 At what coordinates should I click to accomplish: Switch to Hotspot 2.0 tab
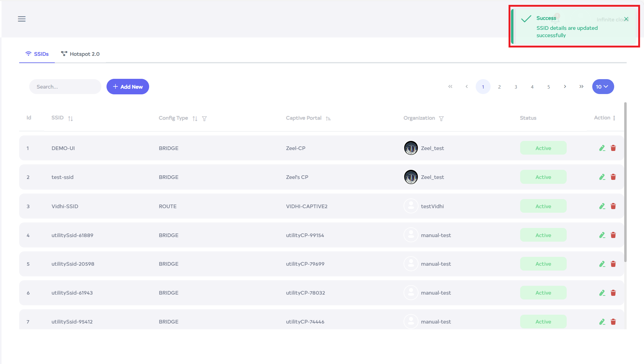click(80, 54)
